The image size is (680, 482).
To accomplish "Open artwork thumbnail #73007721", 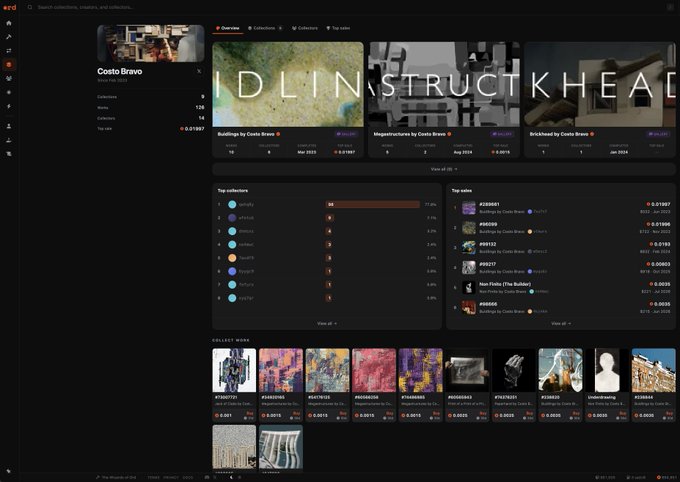I will tap(234, 370).
